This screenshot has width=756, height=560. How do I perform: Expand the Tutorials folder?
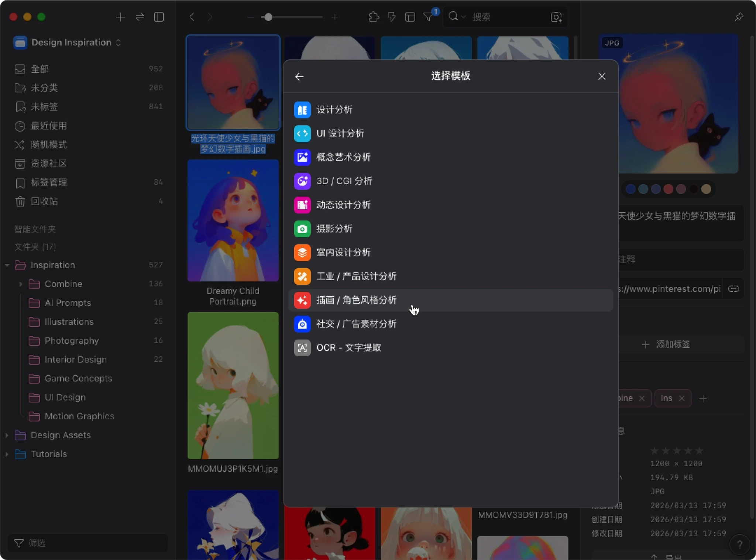(7, 454)
